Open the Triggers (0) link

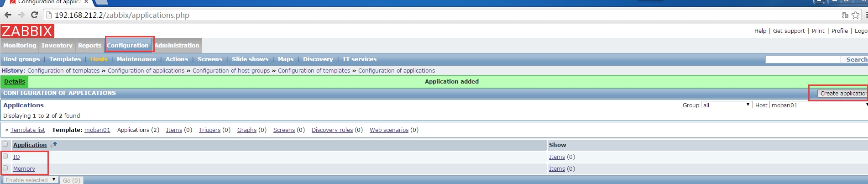point(209,130)
